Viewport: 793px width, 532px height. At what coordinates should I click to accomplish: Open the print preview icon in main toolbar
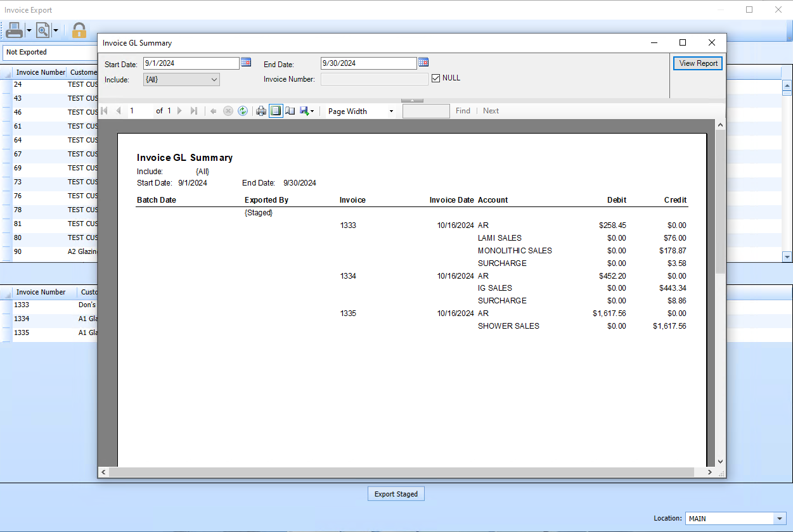click(x=42, y=30)
